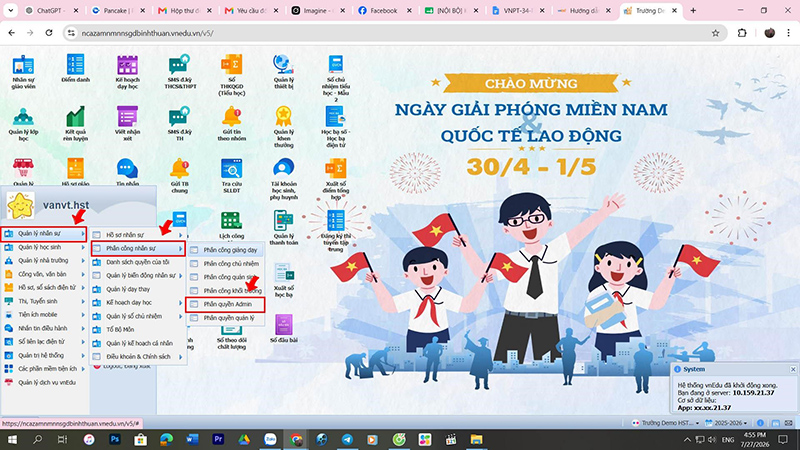Open the Sổ đầu bài purple icon
Image resolution: width=800 pixels, height=450 pixels.
pyautogui.click(x=283, y=328)
